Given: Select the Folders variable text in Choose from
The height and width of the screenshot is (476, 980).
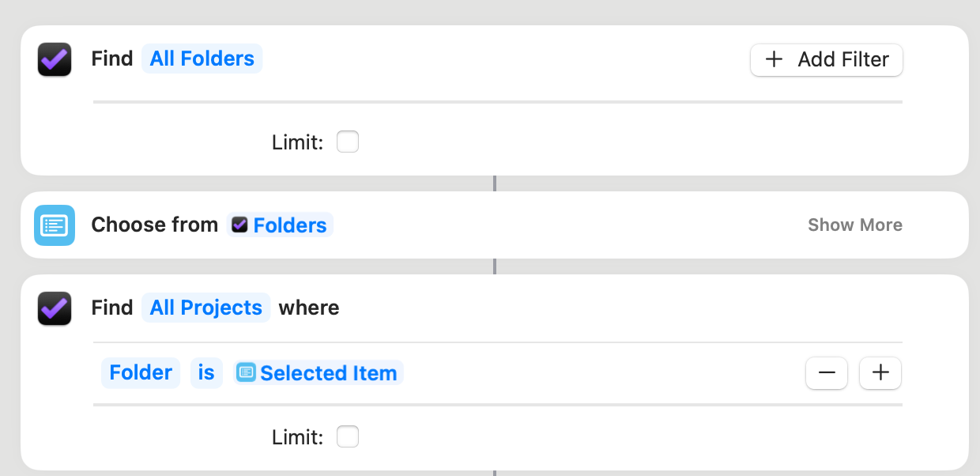Looking at the screenshot, I should click(x=290, y=225).
